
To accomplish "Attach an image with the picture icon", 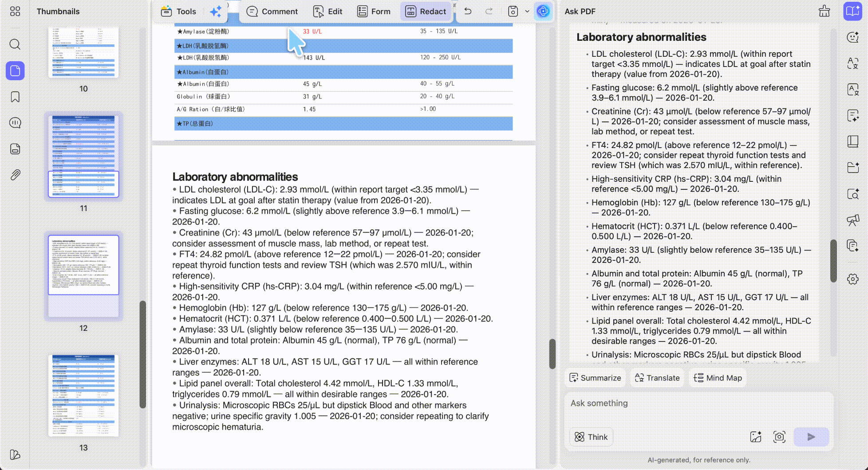I will point(756,437).
